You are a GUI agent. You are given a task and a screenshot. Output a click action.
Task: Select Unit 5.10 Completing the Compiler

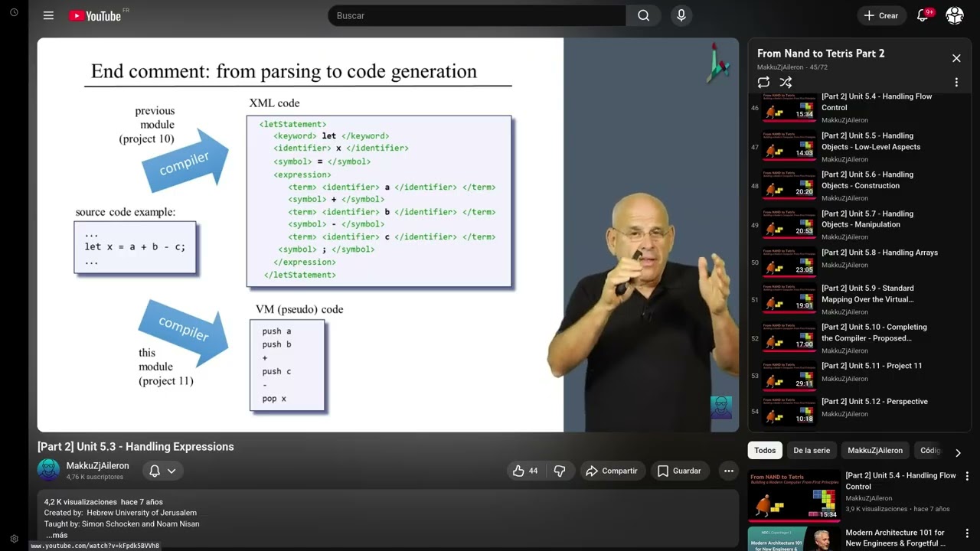click(x=859, y=338)
